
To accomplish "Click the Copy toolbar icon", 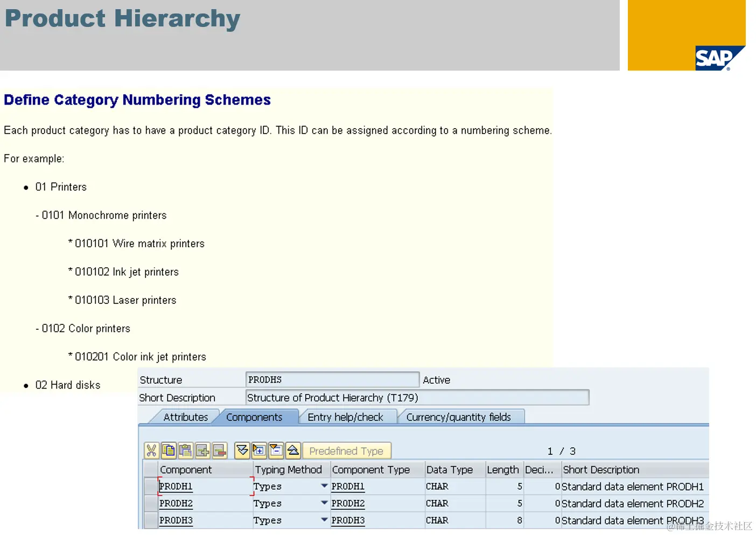I will (169, 450).
